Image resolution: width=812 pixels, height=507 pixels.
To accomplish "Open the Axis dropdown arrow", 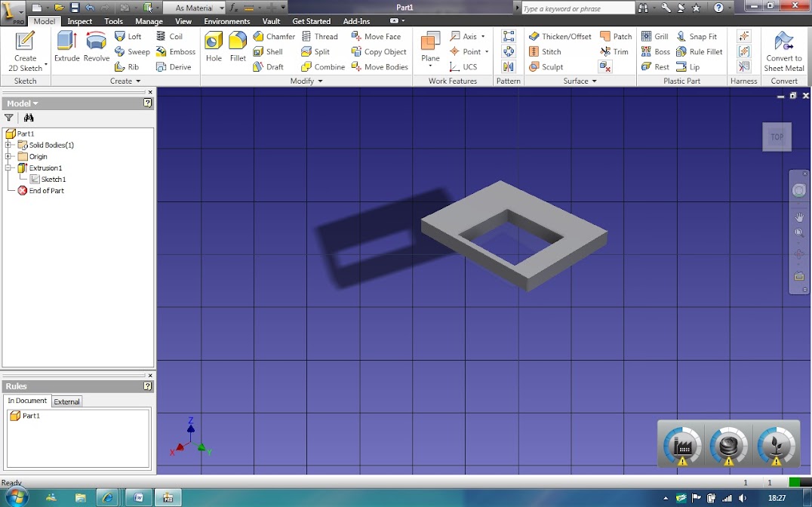I will point(483,36).
